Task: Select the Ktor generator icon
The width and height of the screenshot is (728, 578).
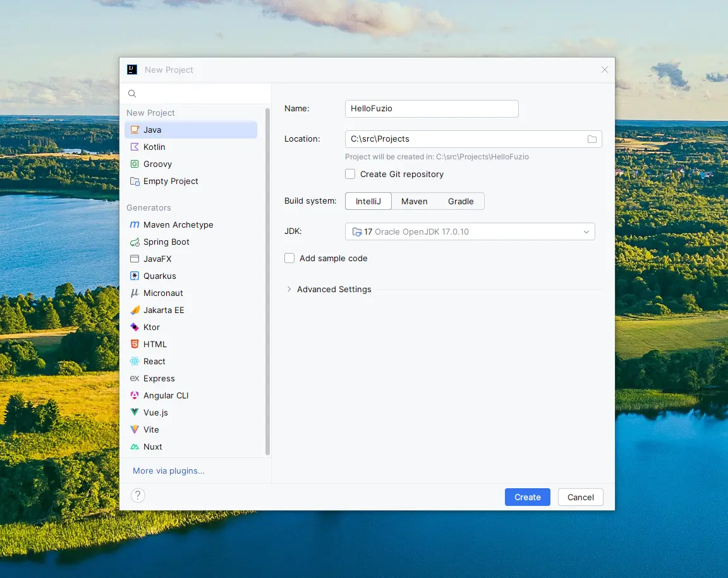Action: [135, 327]
